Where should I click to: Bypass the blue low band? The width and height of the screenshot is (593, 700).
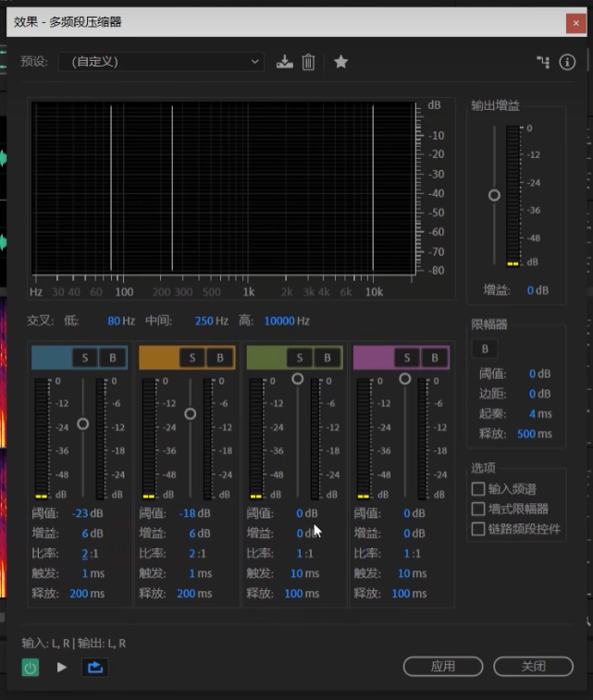[x=113, y=358]
